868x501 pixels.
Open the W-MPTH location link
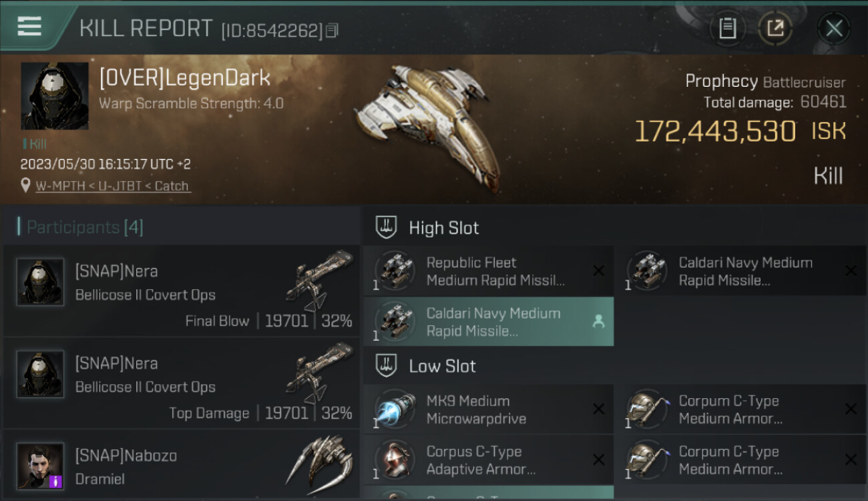tap(53, 186)
